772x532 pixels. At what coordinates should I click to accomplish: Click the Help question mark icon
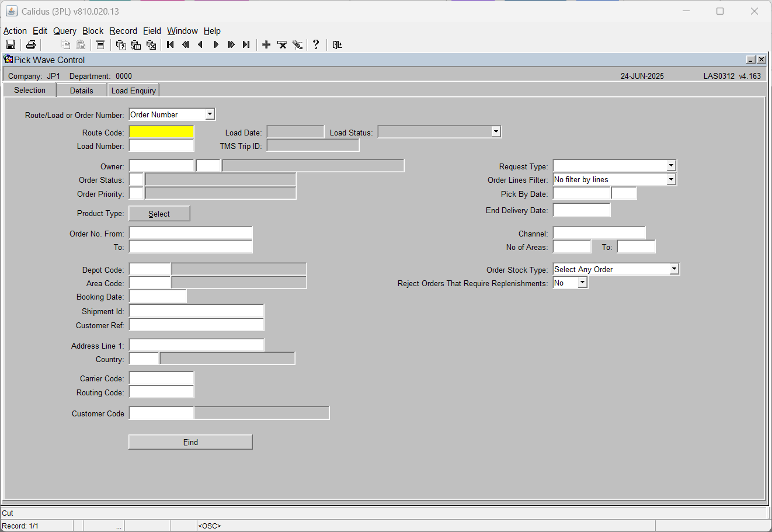pyautogui.click(x=316, y=44)
